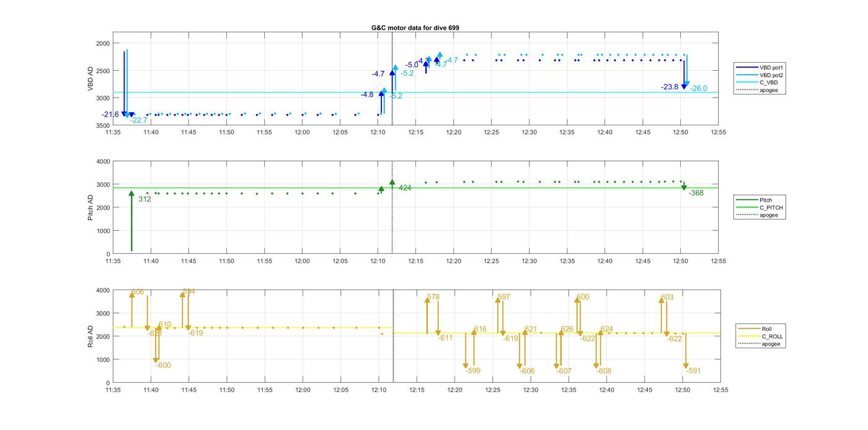
Task: Click "apogee" in the Pitch plot legend
Action: [756, 215]
